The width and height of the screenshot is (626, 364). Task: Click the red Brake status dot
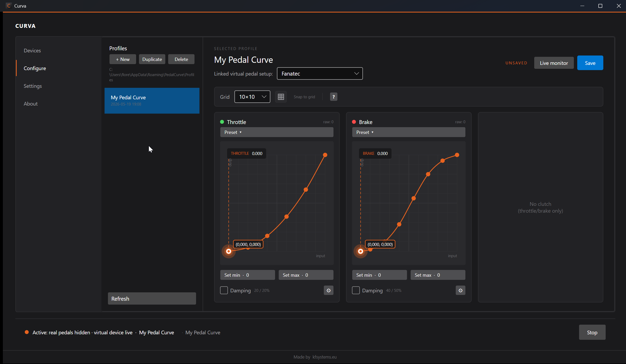(x=354, y=122)
